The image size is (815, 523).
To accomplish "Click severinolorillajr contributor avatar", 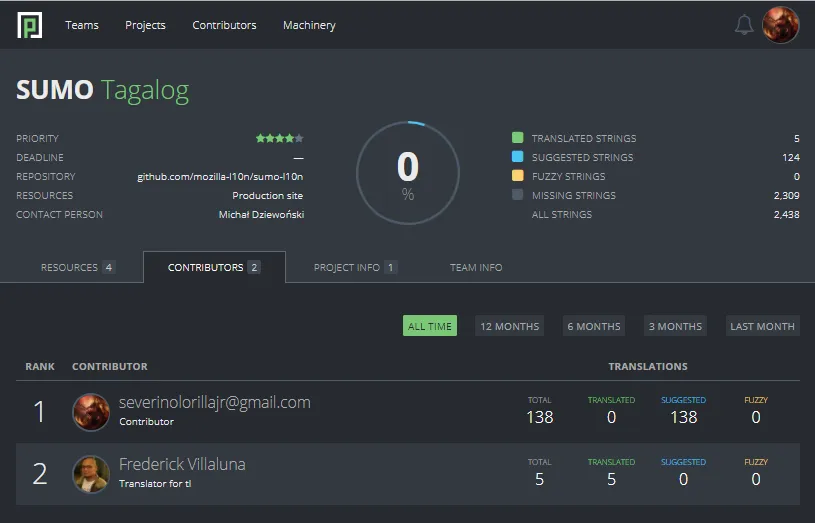I will pos(91,412).
